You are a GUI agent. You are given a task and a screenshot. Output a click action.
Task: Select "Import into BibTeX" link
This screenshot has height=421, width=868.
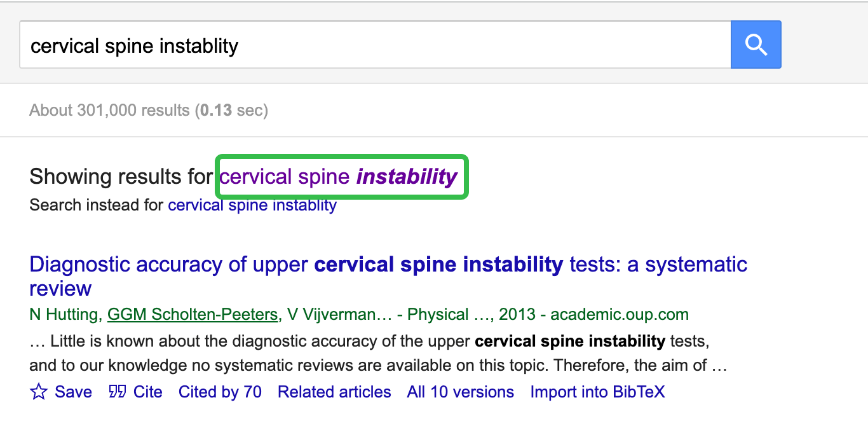tap(598, 392)
